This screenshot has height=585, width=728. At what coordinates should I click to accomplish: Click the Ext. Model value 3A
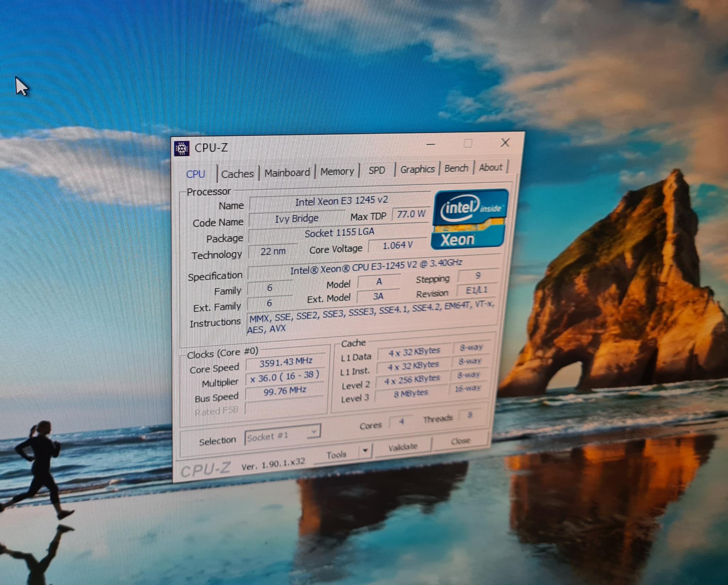pos(378,296)
